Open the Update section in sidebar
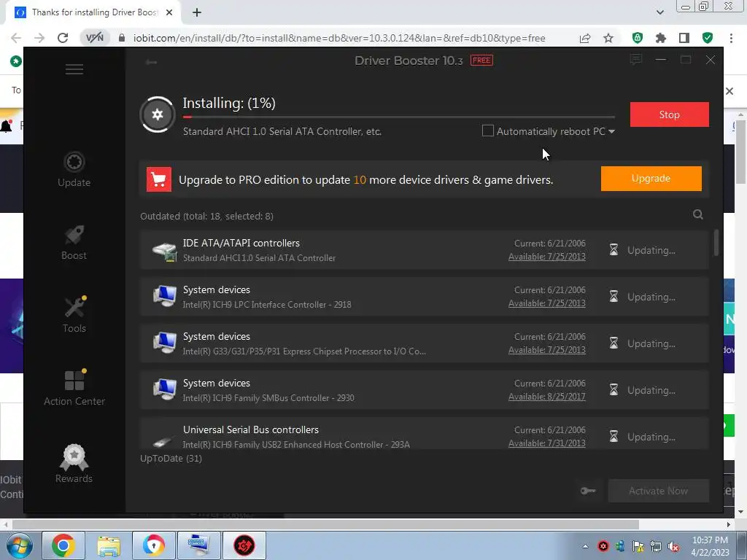Viewport: 747px width, 560px height. pos(74,169)
